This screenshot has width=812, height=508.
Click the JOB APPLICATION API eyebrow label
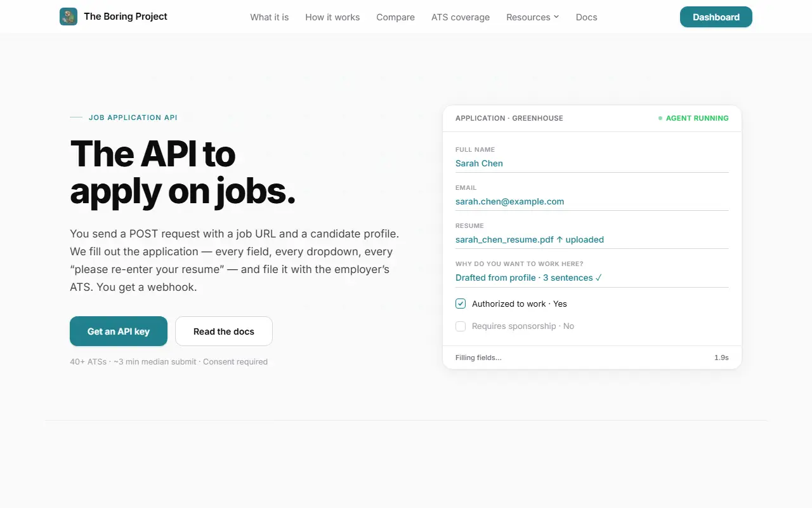[x=133, y=117]
